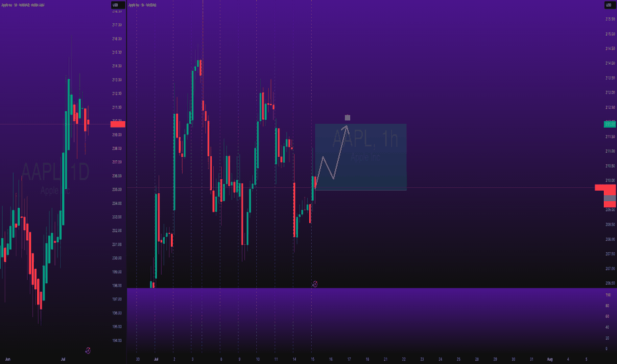617x364 pixels.
Task: Click 211.50 on hourly price axis
Action: coord(610,136)
